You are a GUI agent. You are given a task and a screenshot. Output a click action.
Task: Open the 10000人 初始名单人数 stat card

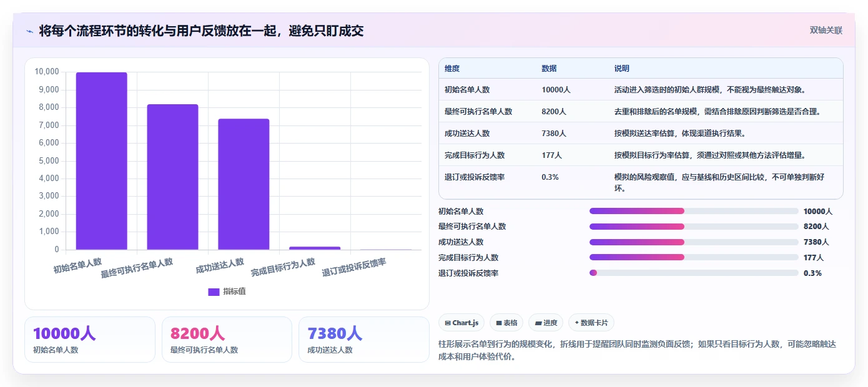90,340
